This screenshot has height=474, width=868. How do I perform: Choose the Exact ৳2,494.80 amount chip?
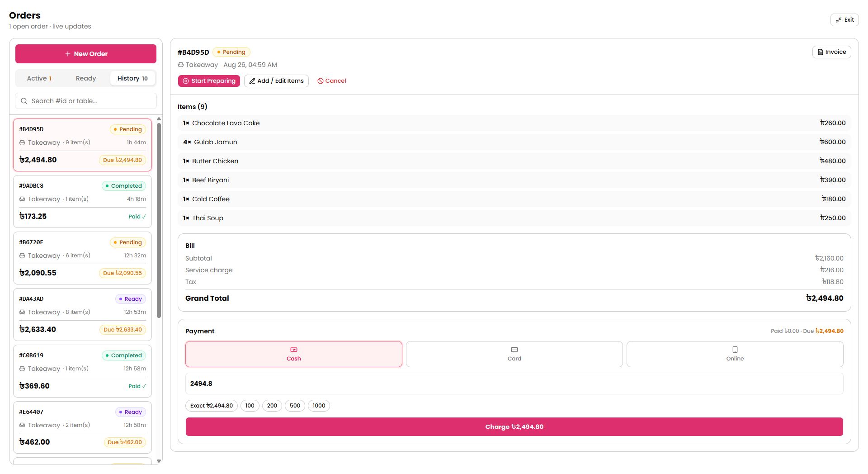[x=212, y=406]
